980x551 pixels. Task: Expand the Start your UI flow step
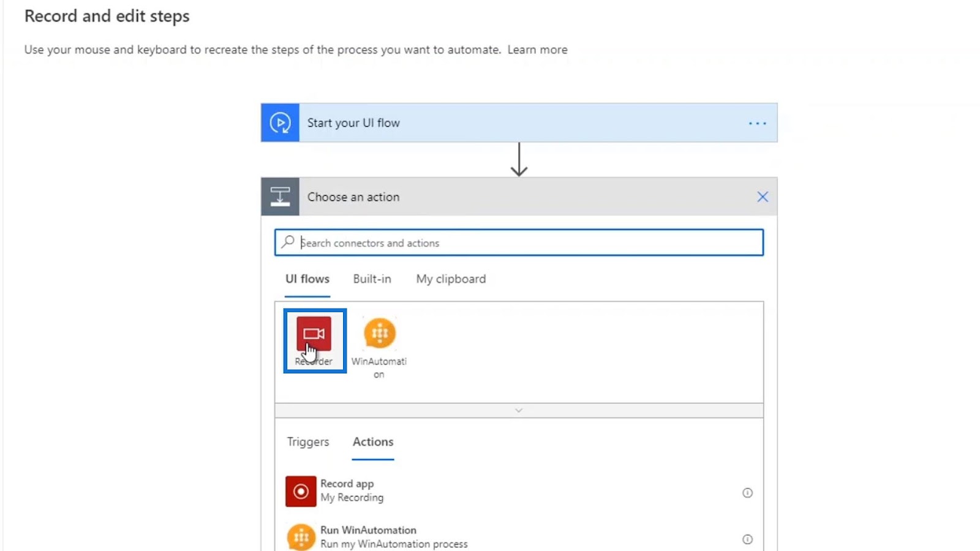point(519,123)
